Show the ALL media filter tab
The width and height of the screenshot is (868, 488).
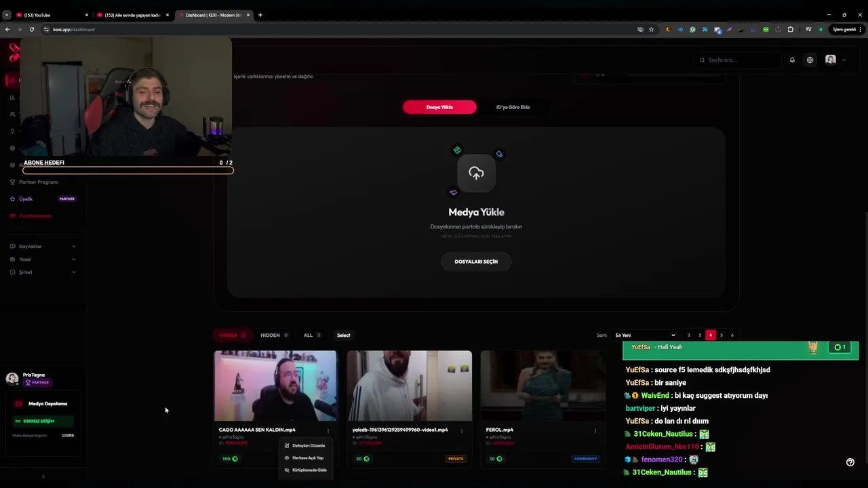tap(312, 335)
